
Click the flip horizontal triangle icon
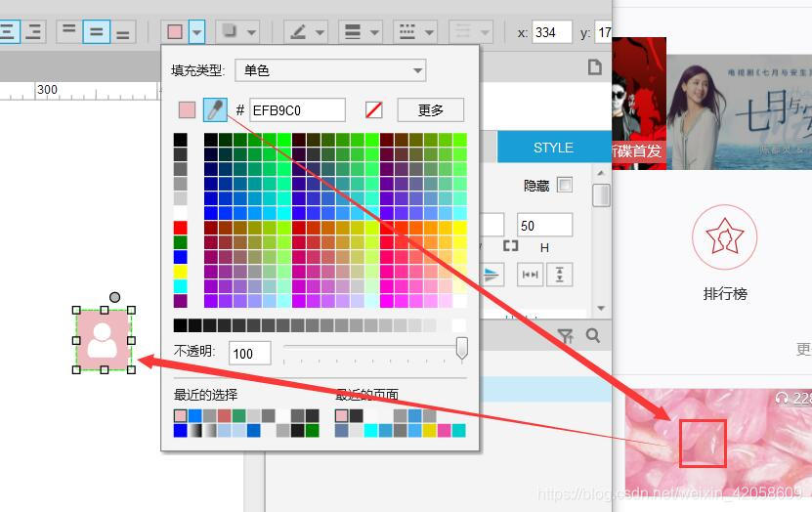tap(491, 275)
